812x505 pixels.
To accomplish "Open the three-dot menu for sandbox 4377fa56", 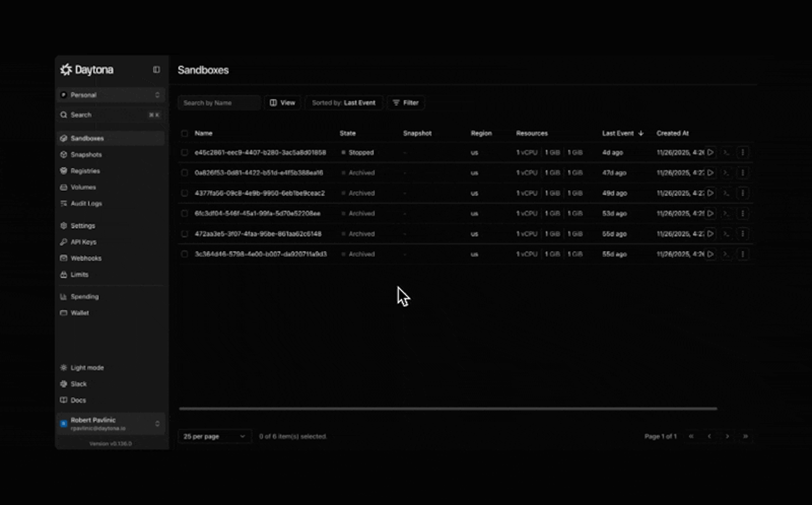I will [743, 193].
